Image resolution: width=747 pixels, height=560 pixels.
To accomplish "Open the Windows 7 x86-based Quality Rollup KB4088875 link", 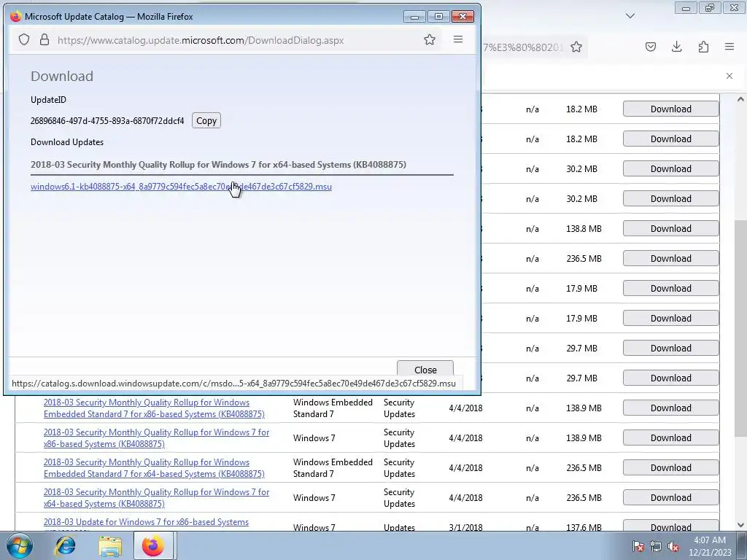I will pyautogui.click(x=156, y=438).
